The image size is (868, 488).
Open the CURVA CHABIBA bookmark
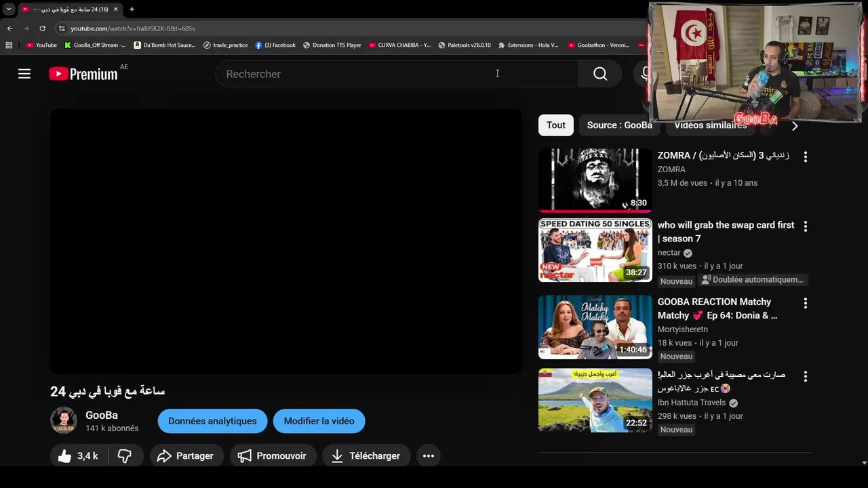[399, 45]
